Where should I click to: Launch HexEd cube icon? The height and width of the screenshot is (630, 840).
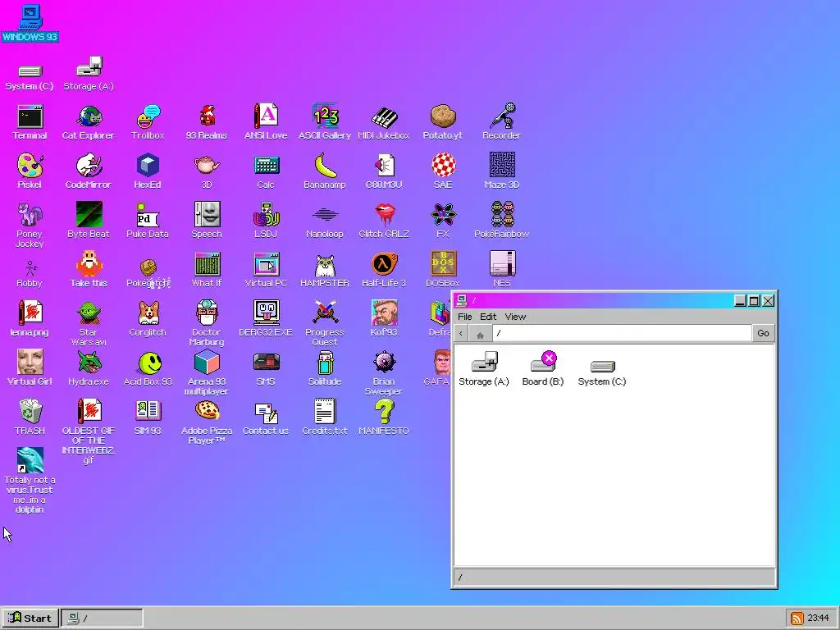(x=148, y=171)
